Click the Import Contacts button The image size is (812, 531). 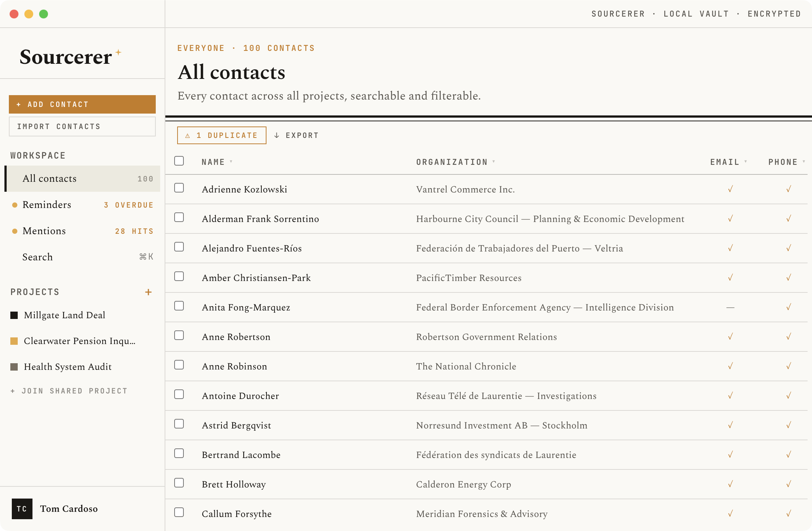click(x=82, y=126)
